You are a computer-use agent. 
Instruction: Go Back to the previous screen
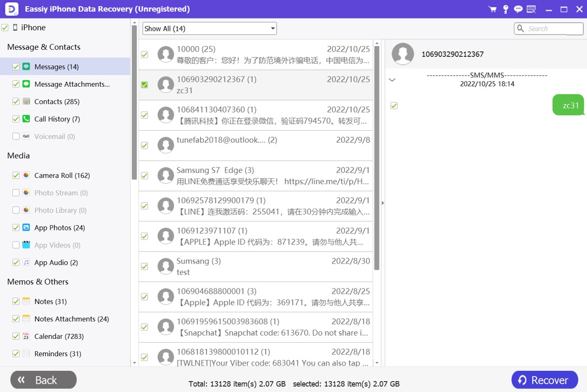[43, 380]
